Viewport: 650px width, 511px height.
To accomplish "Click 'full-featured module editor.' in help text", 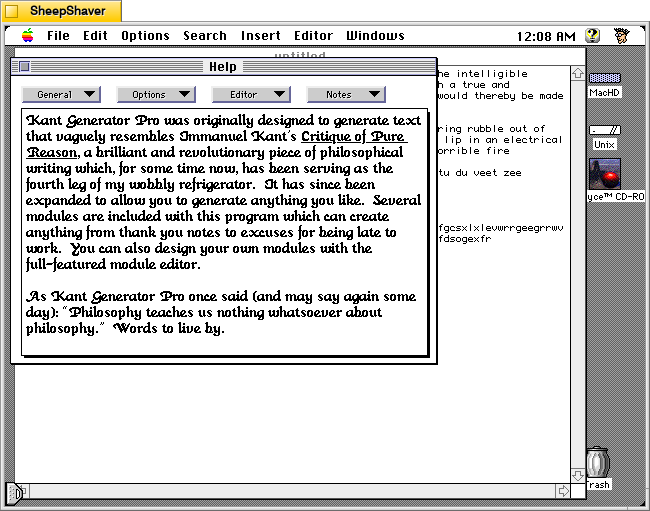I will point(113,264).
